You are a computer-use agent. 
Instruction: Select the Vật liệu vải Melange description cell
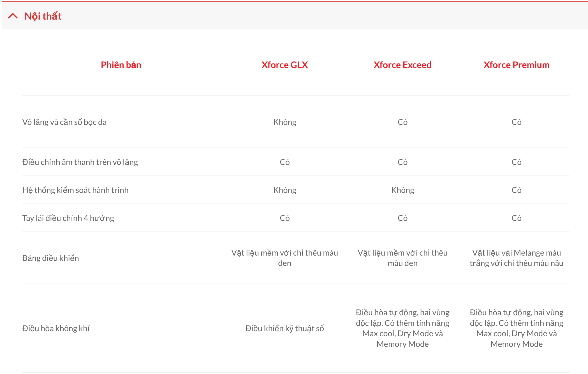[x=516, y=258]
